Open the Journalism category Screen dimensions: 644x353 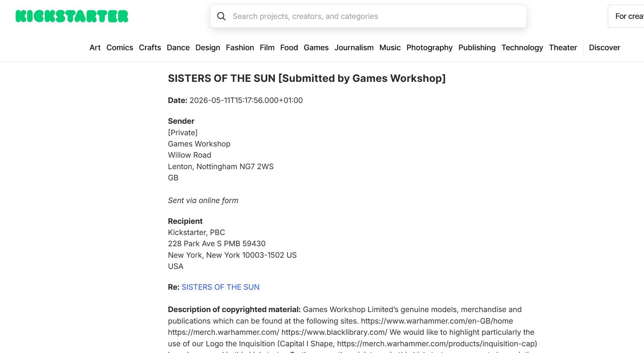(x=354, y=48)
